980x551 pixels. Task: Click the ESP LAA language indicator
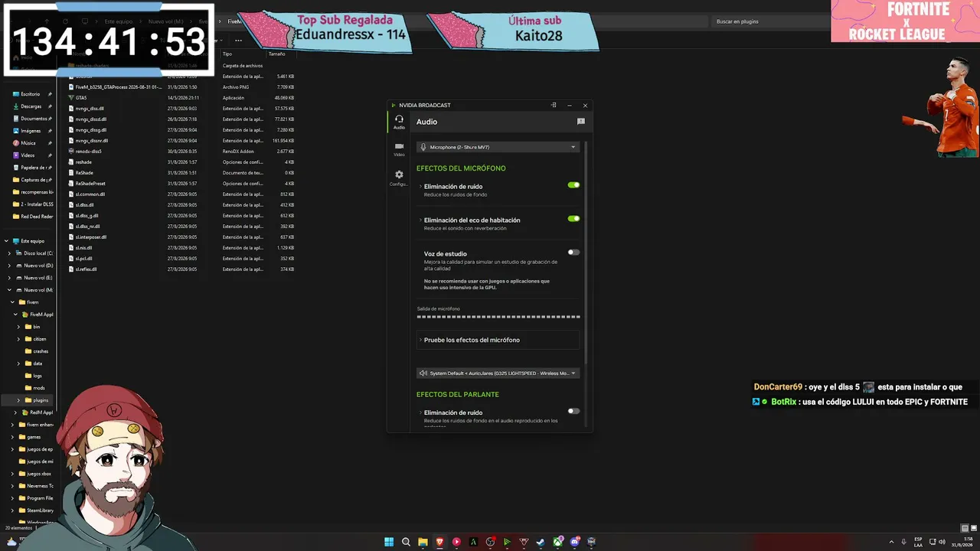[918, 542]
